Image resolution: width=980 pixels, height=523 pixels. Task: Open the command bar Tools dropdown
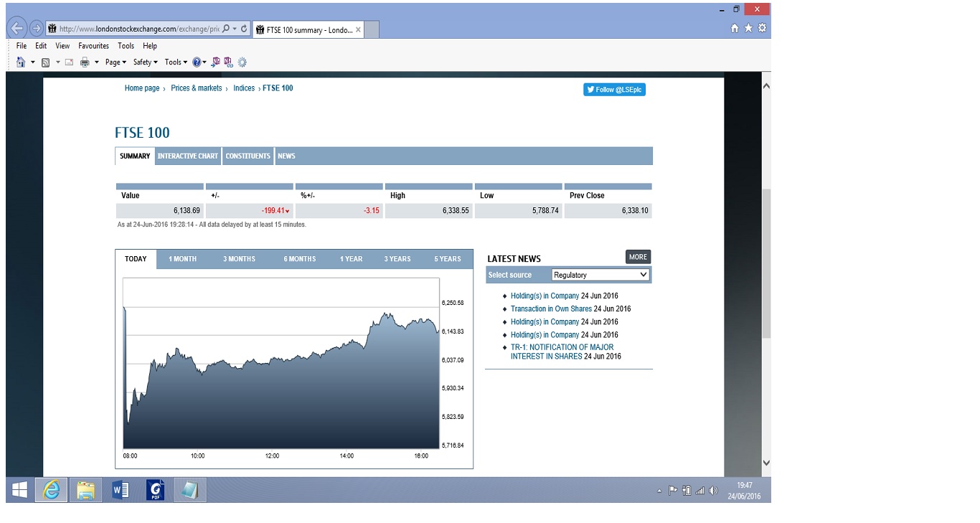[x=176, y=62]
